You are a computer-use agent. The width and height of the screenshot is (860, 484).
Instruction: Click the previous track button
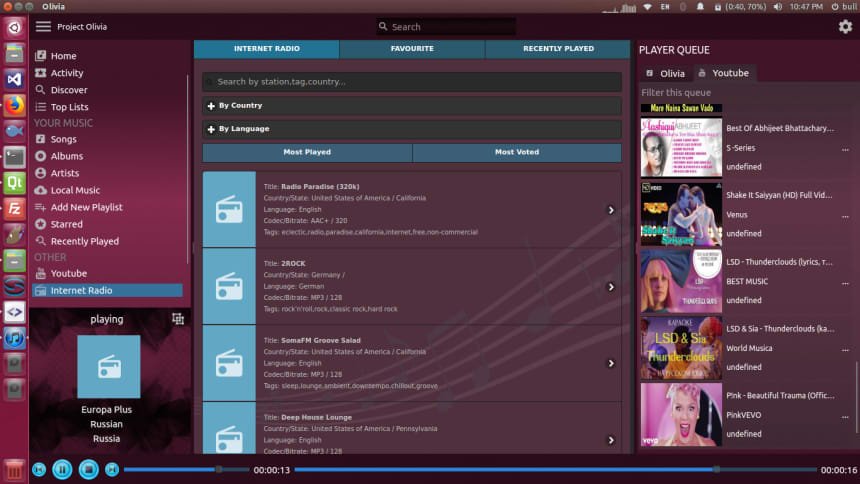pyautogui.click(x=39, y=470)
